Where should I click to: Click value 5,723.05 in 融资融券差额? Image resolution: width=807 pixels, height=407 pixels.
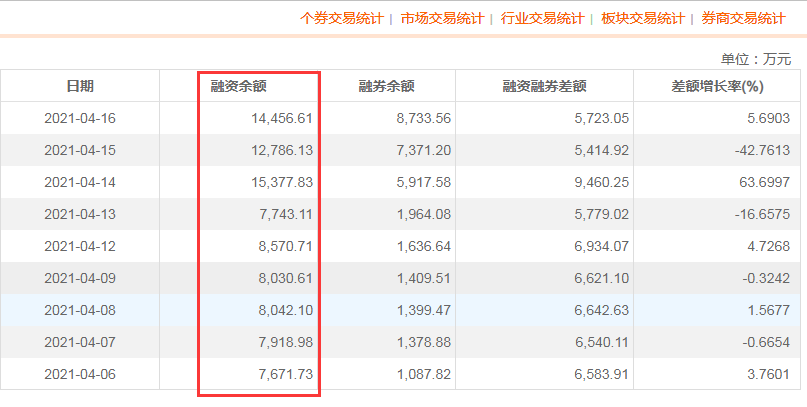click(x=602, y=118)
